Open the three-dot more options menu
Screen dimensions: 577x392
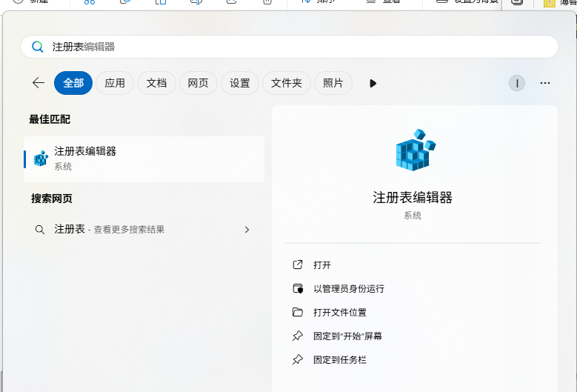point(545,83)
